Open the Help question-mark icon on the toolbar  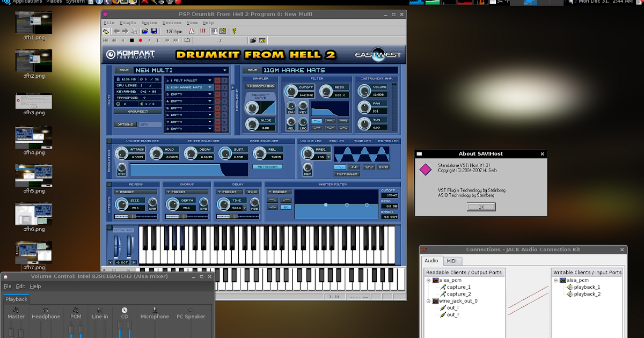coord(235,31)
